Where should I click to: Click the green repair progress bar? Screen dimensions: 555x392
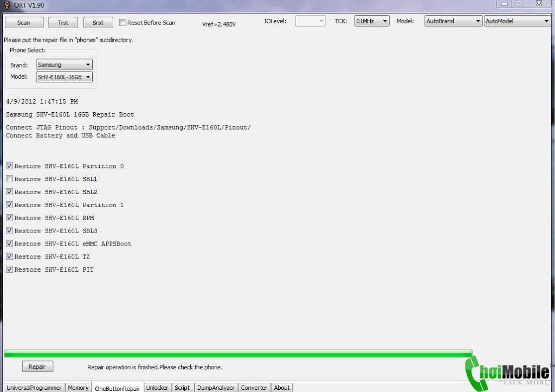[238, 353]
